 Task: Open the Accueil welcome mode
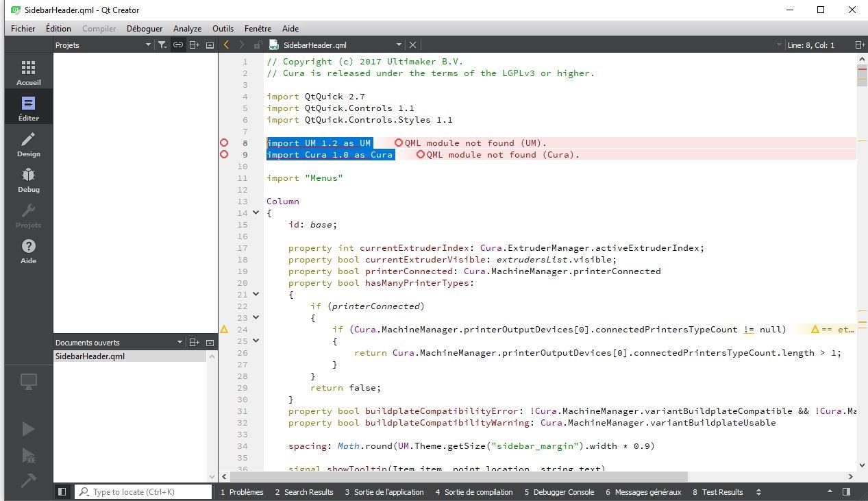coord(28,72)
